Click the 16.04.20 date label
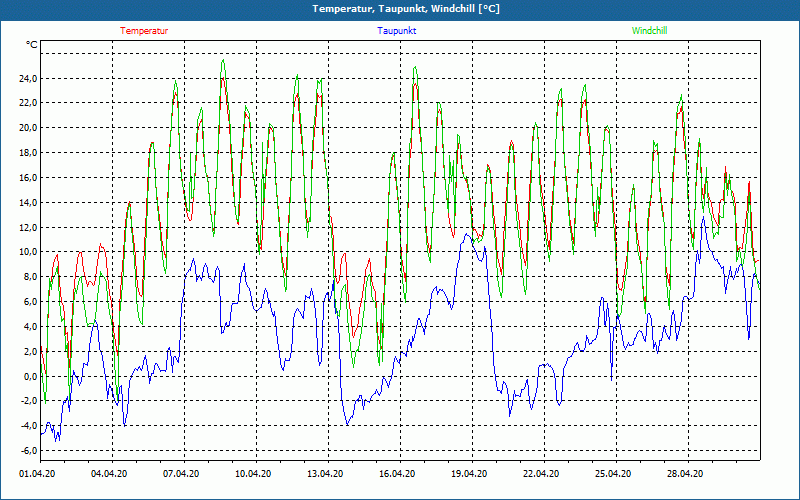Viewport: 800px width, 500px height. click(x=397, y=474)
